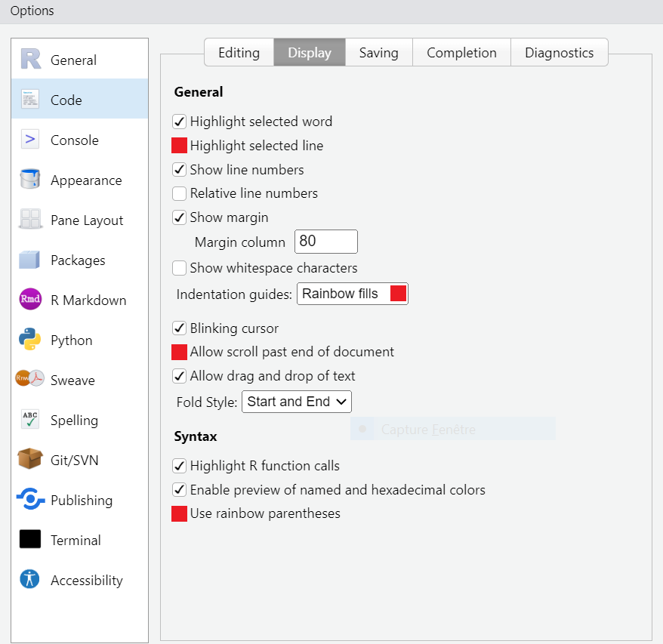Enable Show whitespace characters checkbox

180,268
